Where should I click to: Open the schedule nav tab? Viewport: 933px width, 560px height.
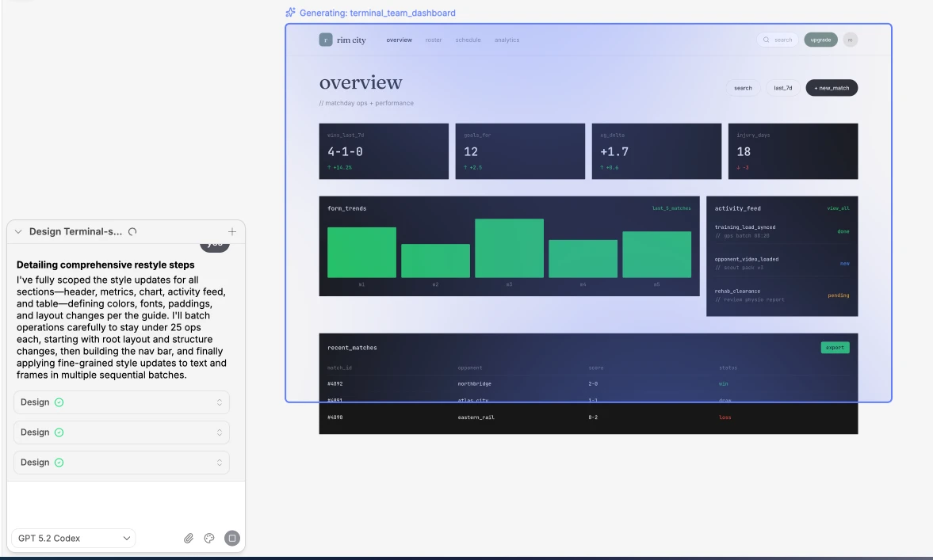468,40
